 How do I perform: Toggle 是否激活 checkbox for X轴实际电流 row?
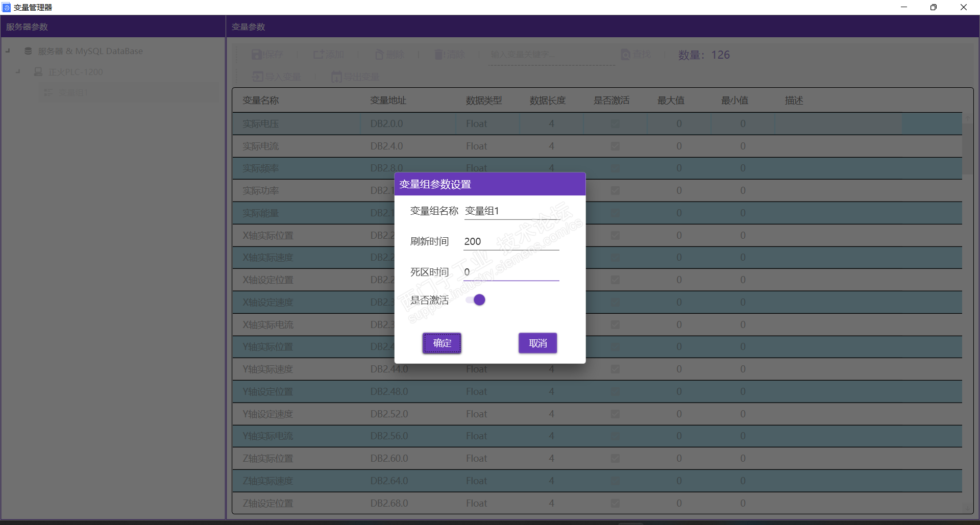[615, 324]
